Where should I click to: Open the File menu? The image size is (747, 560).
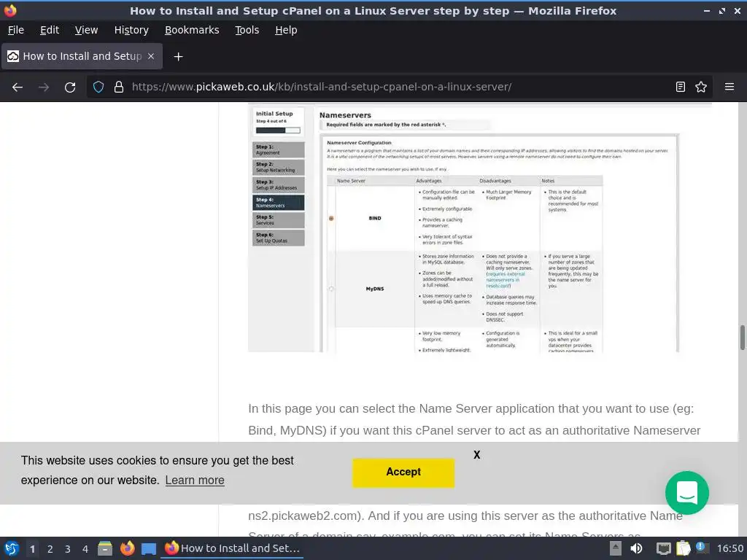click(16, 30)
